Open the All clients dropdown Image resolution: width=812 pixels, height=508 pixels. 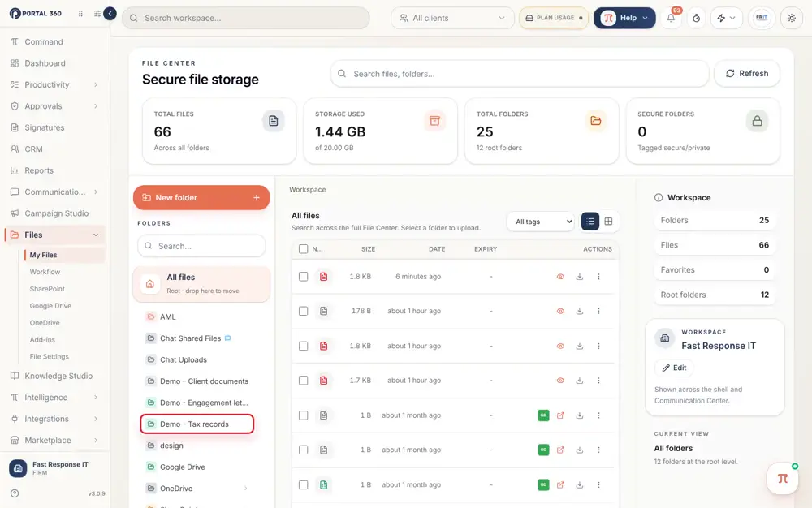click(x=452, y=18)
